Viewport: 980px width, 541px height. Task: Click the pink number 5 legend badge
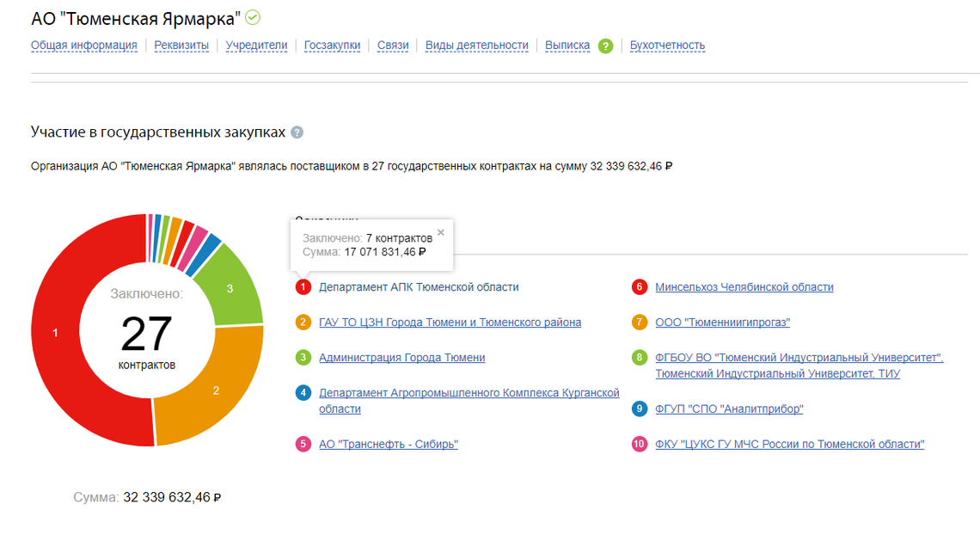pos(303,444)
